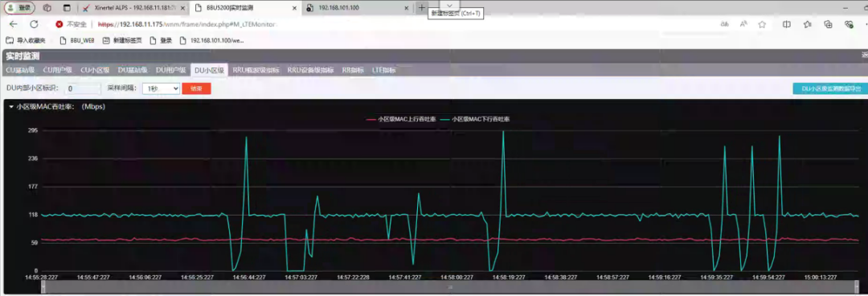This screenshot has height=296, width=868.
Task: Open the sampling interval dropdown
Action: [x=161, y=88]
